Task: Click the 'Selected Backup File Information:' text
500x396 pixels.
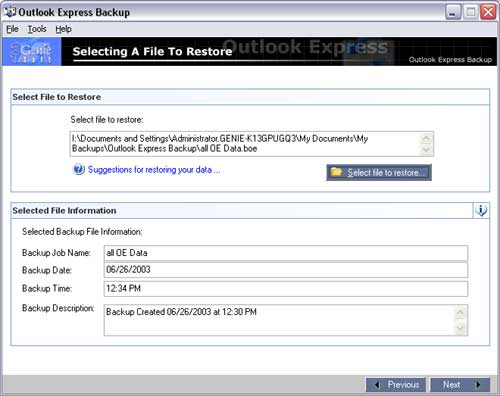Action: click(82, 232)
